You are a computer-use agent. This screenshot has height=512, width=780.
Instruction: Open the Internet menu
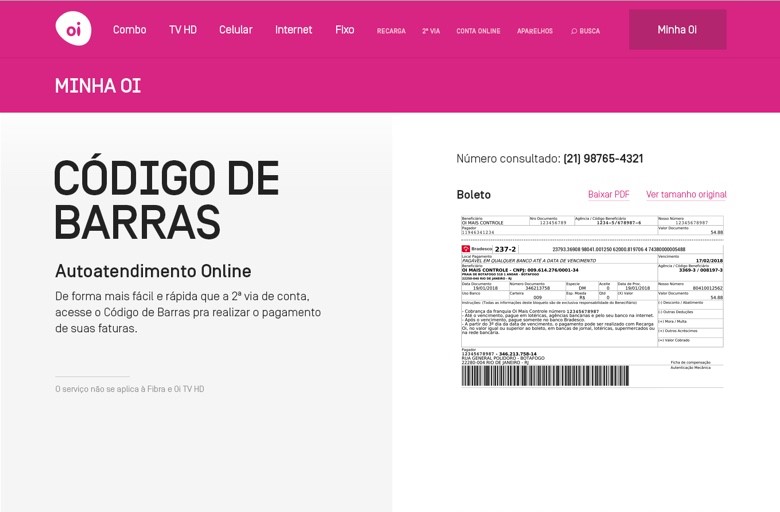[293, 30]
